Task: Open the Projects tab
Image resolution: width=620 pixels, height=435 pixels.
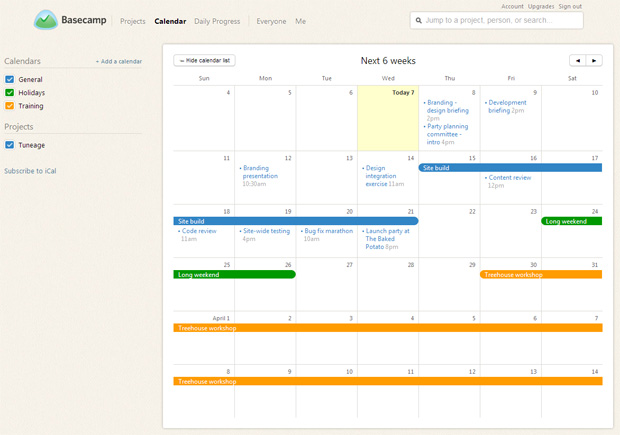Action: (132, 21)
